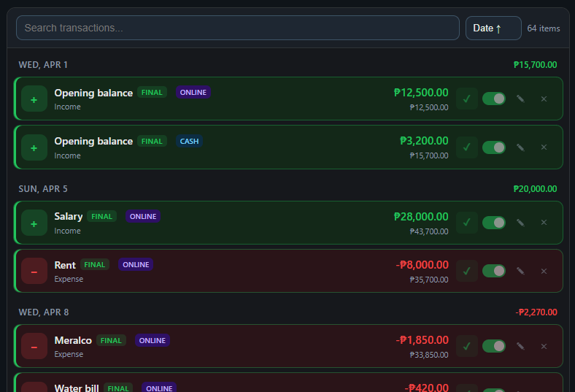Click the 64 items count label

[x=544, y=28]
